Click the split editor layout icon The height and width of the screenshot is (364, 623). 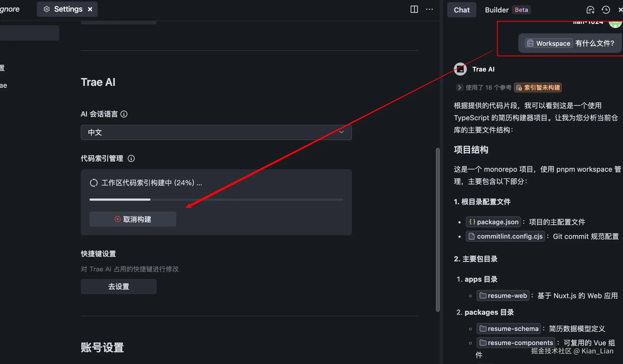(414, 9)
